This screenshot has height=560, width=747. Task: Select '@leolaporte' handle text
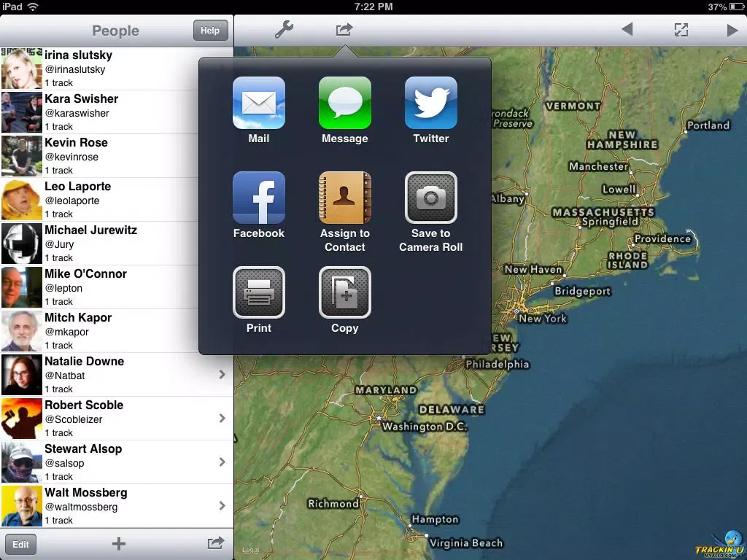coord(72,201)
